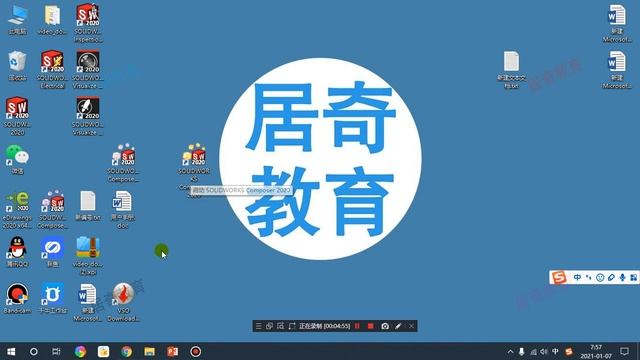Select the blank .txt file beside SOLIDWORKS Composer shortcut
Image resolution: width=640 pixels, height=360 pixels.
(88, 206)
